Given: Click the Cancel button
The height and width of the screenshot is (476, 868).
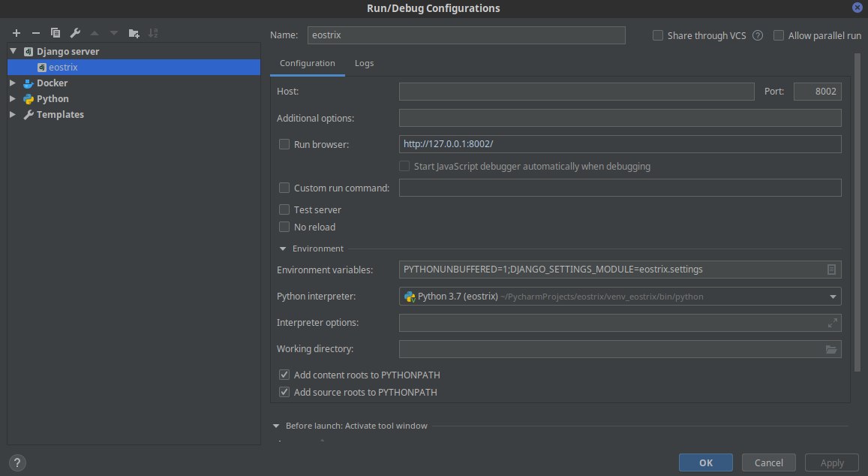Looking at the screenshot, I should (x=768, y=462).
